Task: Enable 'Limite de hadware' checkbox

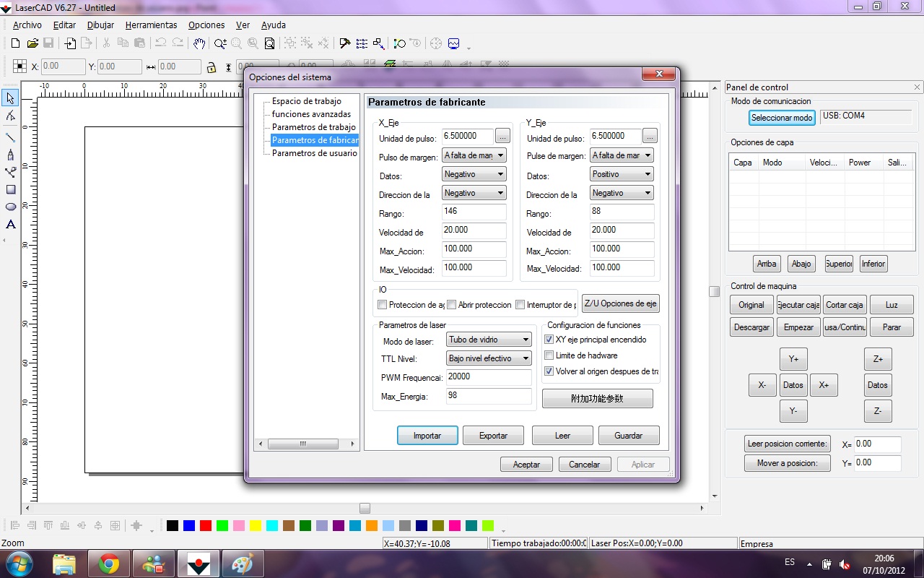Action: click(x=549, y=355)
